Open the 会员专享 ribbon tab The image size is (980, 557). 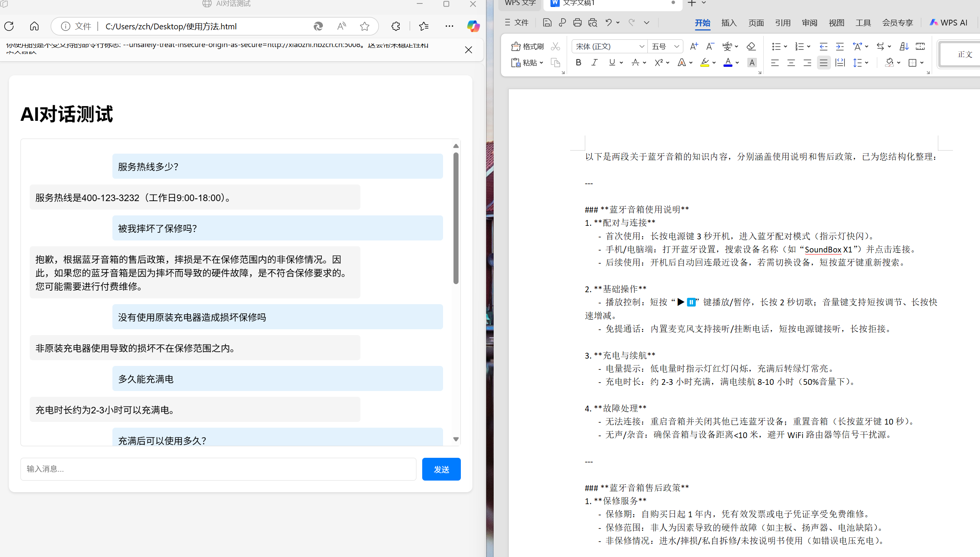897,23
